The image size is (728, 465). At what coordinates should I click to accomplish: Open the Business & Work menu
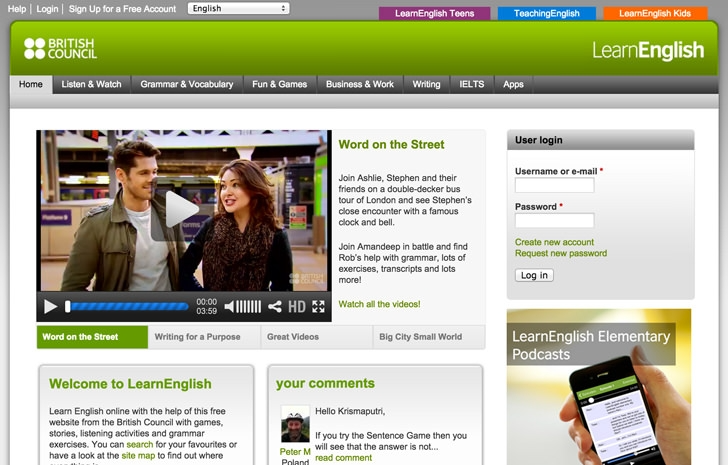(360, 84)
